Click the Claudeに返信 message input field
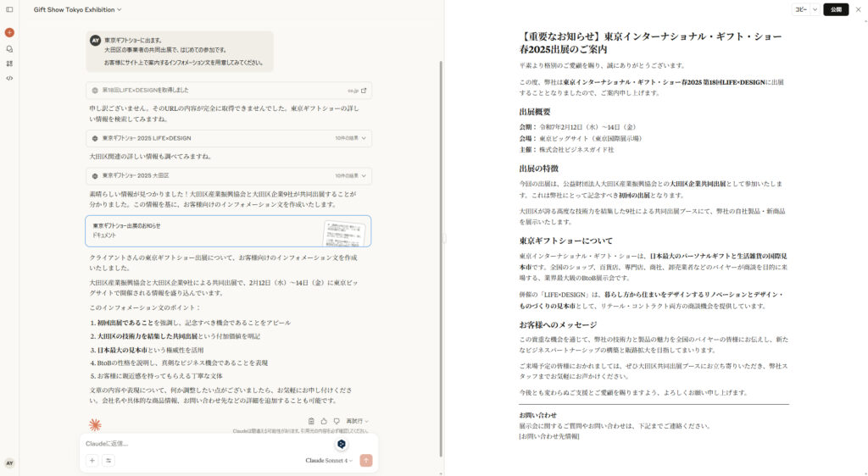 pos(203,443)
